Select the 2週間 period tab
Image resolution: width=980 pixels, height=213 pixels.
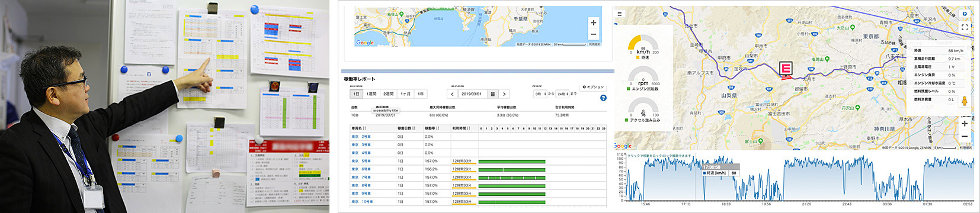tap(389, 94)
